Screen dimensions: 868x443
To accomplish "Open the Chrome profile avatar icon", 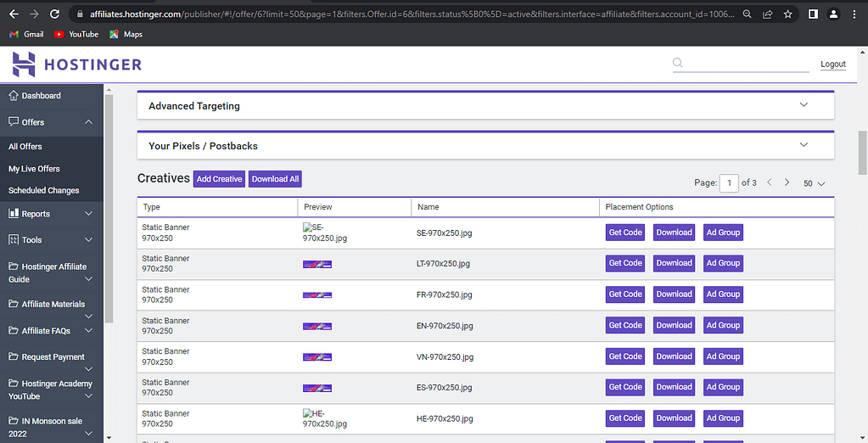I will tap(834, 14).
